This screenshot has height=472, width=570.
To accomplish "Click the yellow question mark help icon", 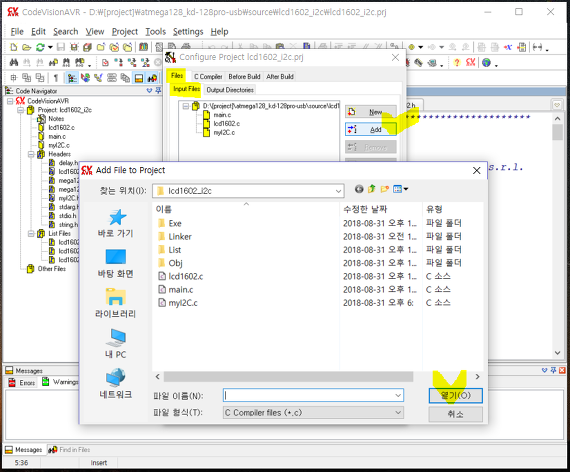I will coord(457,63).
